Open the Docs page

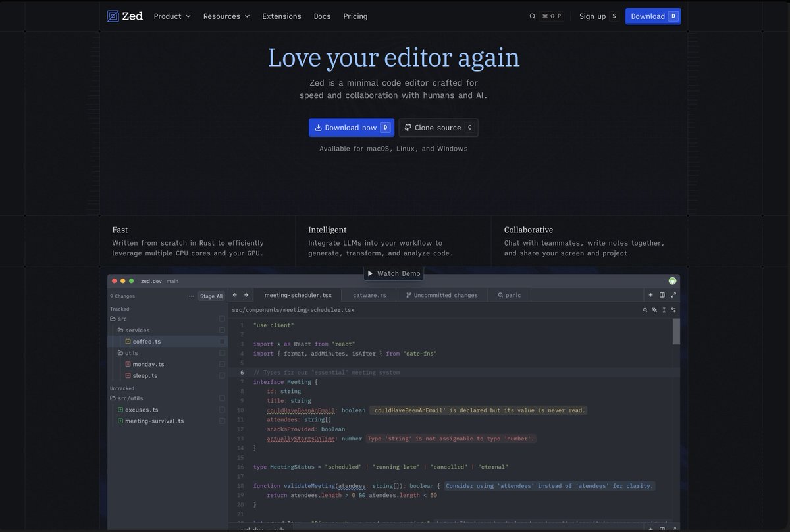pyautogui.click(x=323, y=16)
